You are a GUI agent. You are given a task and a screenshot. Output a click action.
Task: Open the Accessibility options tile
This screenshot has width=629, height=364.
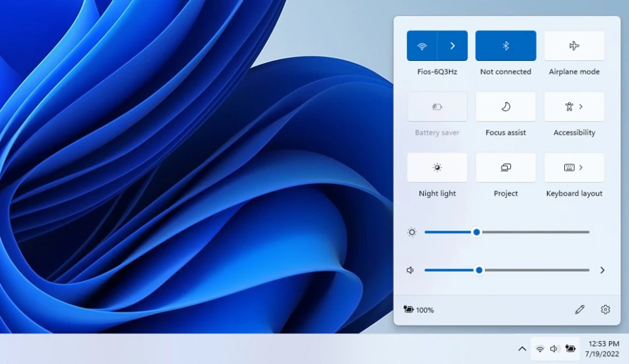pyautogui.click(x=574, y=107)
